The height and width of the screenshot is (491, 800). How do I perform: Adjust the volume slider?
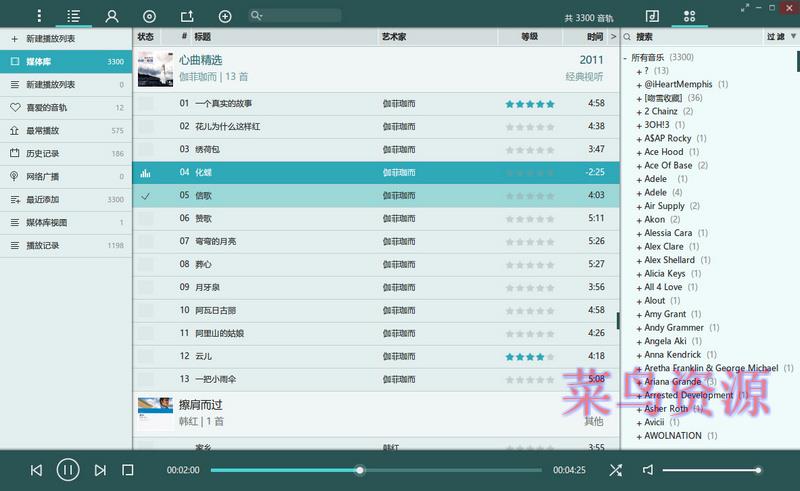point(712,470)
